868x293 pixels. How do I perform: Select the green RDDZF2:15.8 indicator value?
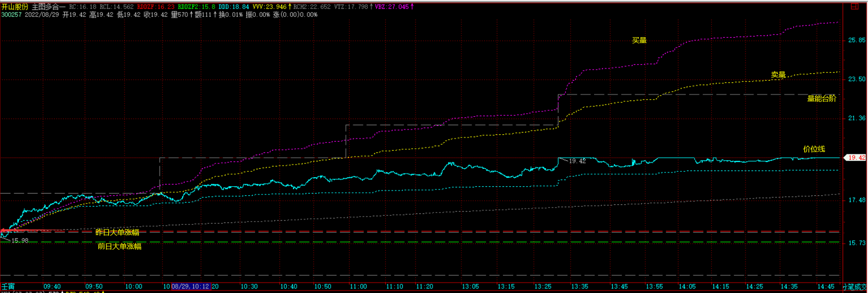(x=196, y=7)
